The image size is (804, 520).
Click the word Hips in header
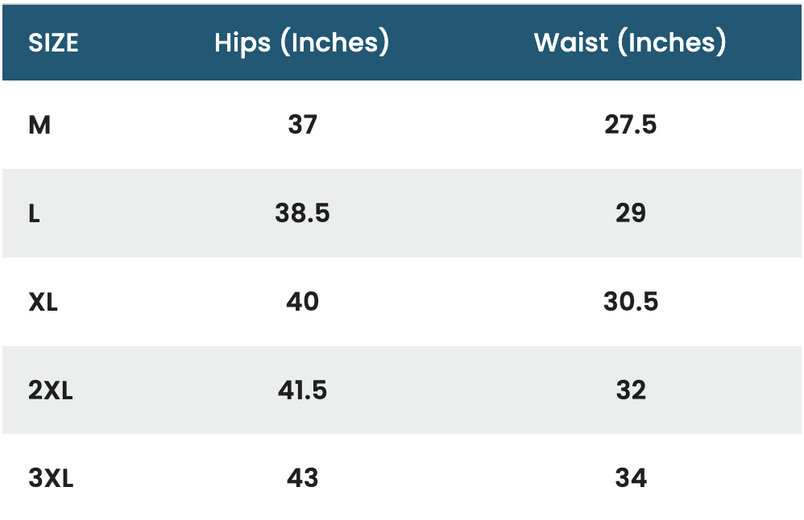[x=243, y=43]
